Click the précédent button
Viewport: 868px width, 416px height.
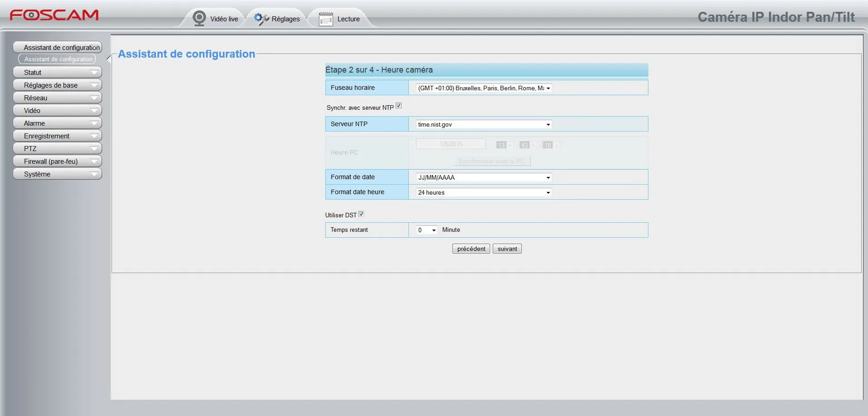tap(471, 249)
